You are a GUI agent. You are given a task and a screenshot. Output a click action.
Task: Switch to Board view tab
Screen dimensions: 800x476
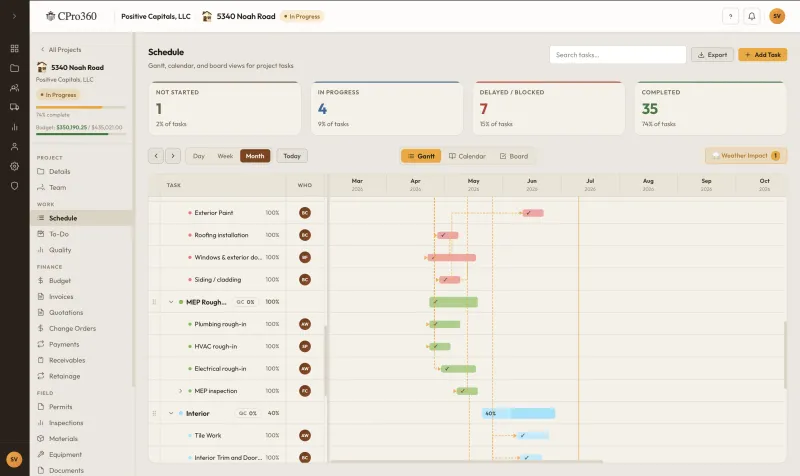click(x=514, y=156)
